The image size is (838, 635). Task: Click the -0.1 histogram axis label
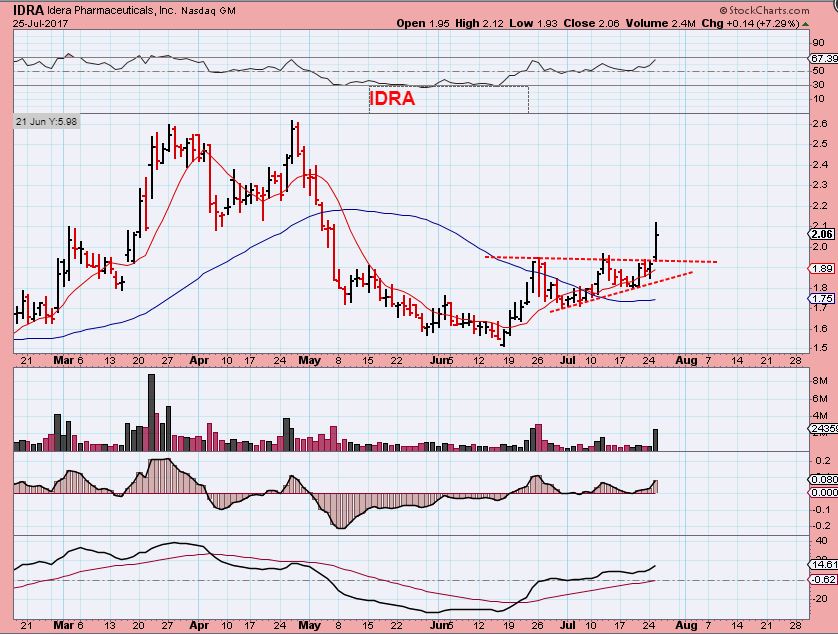pos(821,510)
